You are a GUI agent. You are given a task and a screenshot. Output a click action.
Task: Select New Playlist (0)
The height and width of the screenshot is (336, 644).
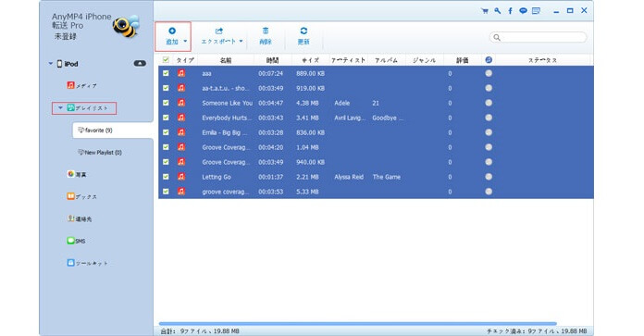point(100,153)
